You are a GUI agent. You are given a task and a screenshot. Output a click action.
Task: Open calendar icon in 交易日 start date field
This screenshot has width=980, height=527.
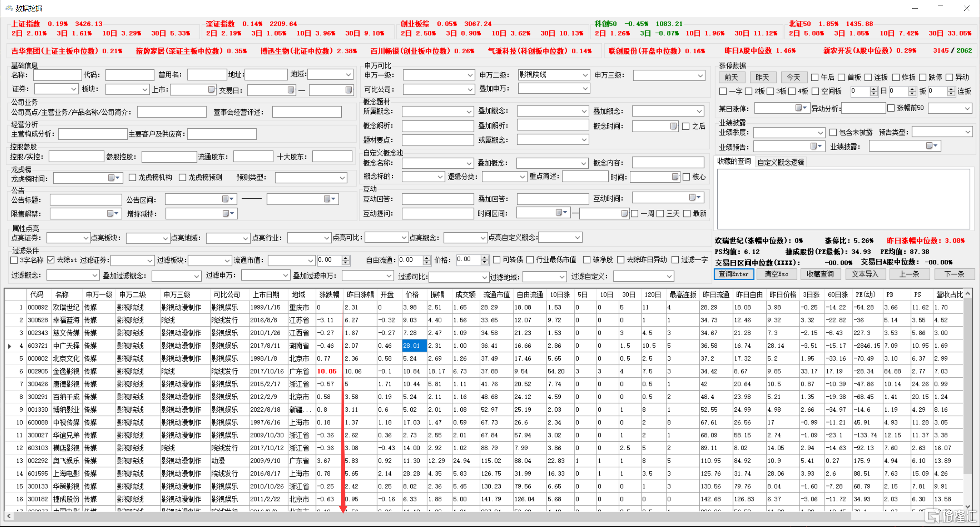click(x=291, y=90)
